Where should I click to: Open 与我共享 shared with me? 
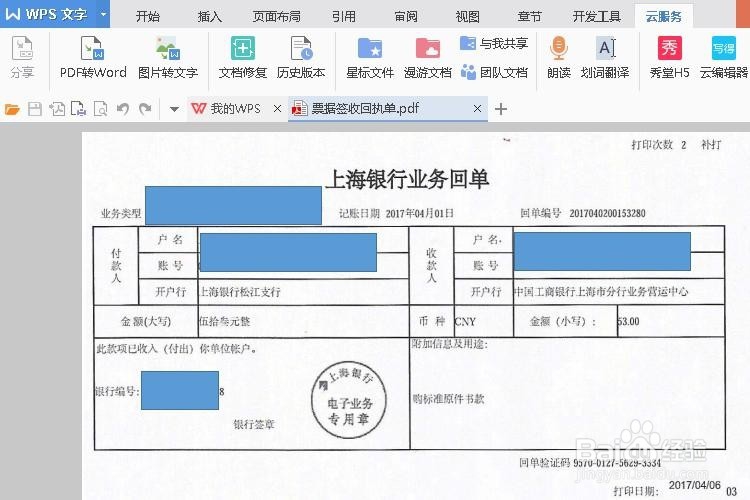(x=494, y=44)
